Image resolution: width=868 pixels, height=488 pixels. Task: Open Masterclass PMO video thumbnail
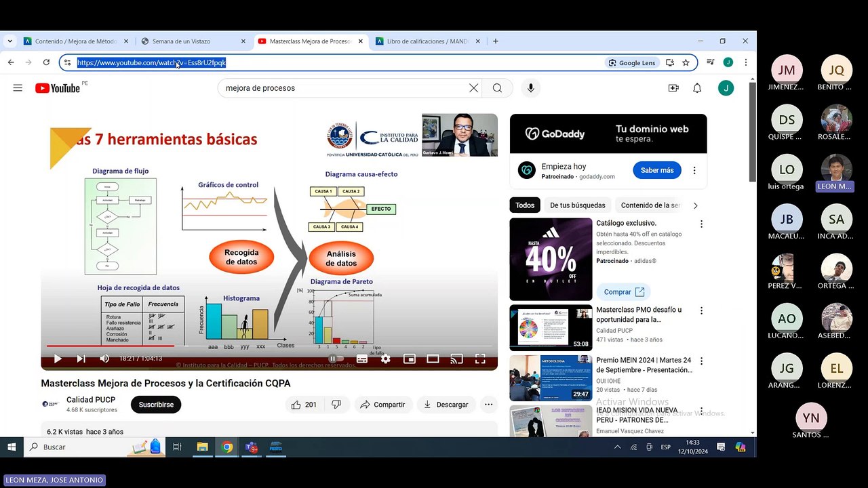click(551, 328)
